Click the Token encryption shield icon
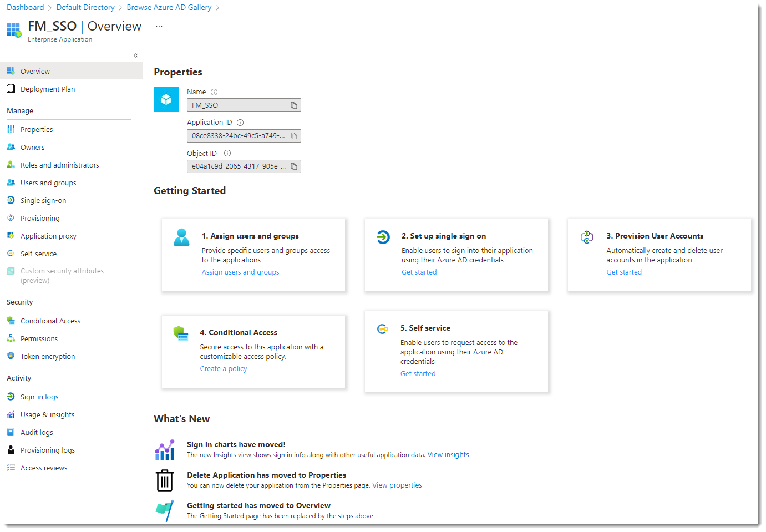This screenshot has height=532, width=766. 11,356
